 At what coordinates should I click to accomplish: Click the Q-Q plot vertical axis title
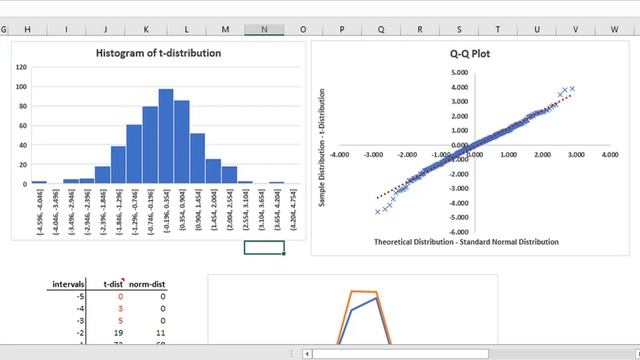click(x=322, y=148)
